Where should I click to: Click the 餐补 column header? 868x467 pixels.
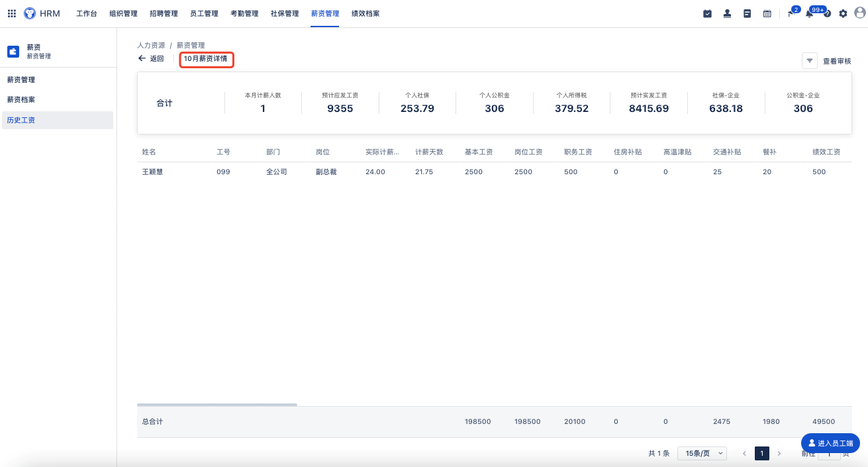coord(770,152)
